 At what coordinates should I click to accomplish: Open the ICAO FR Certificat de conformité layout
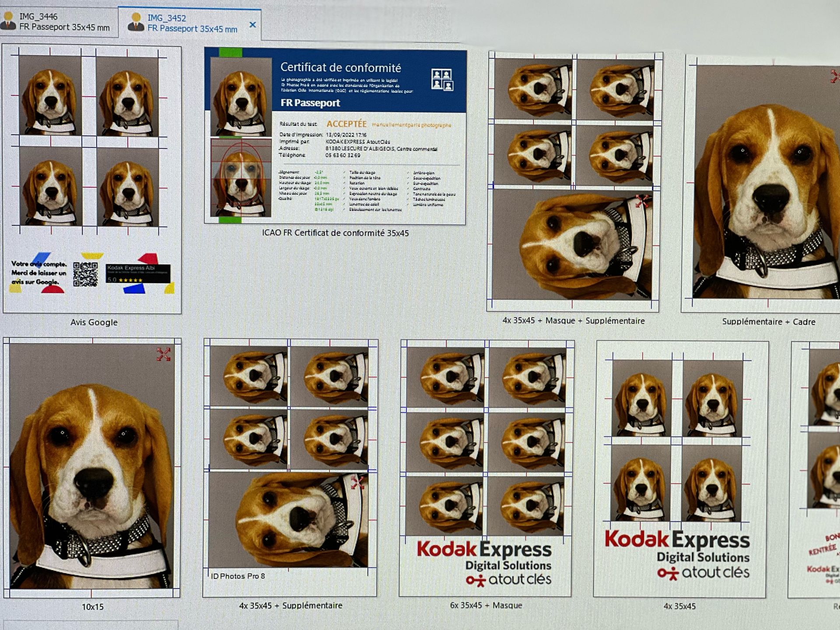pos(335,136)
